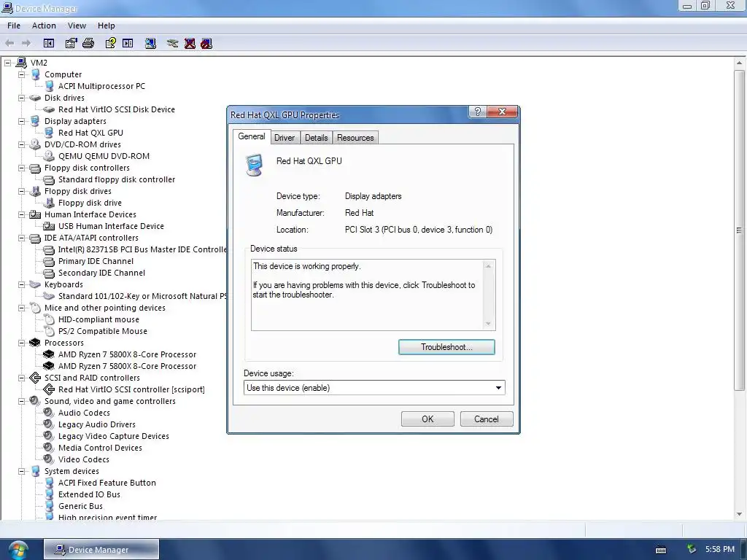Image resolution: width=747 pixels, height=560 pixels.
Task: Click the Red Hat QXL GPU tree icon
Action: point(49,133)
